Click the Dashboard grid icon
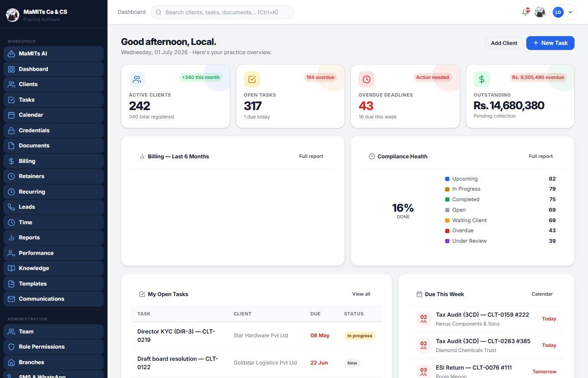Image resolution: width=588 pixels, height=378 pixels. pos(11,69)
